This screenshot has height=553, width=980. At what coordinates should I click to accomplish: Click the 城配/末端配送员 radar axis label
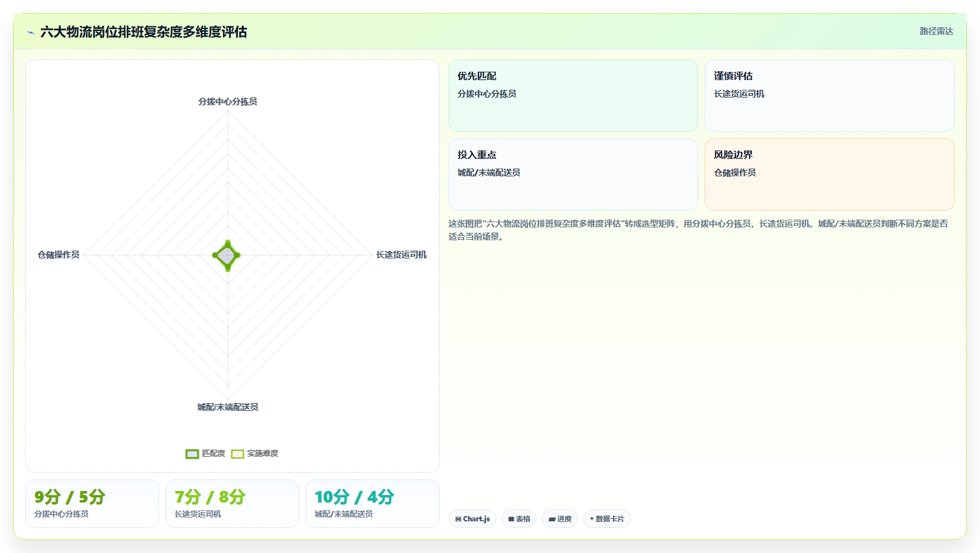[x=228, y=407]
